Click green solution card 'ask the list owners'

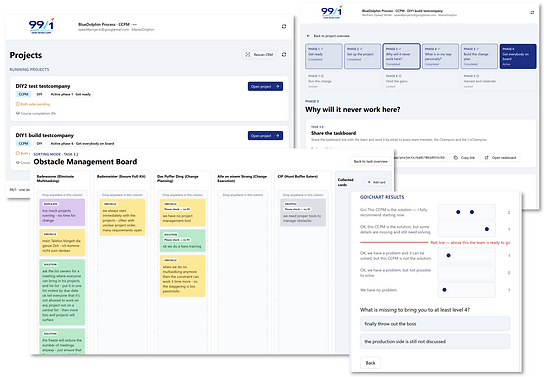point(62,292)
